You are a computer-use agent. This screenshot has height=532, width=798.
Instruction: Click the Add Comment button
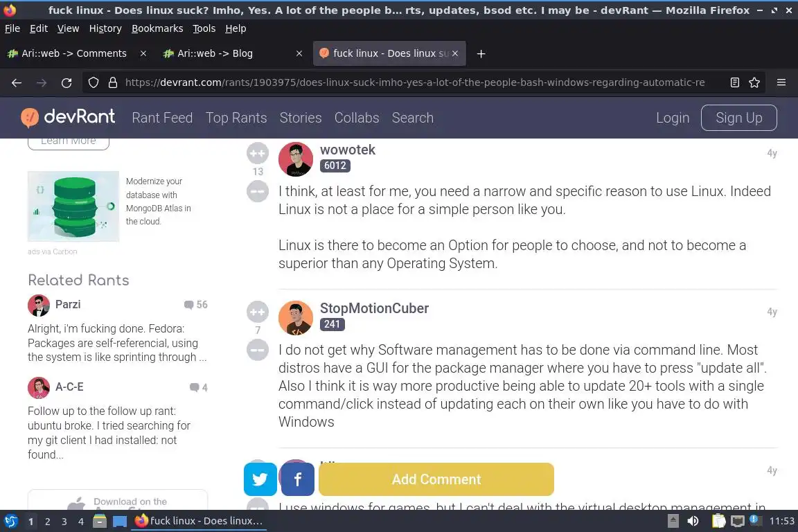point(436,479)
